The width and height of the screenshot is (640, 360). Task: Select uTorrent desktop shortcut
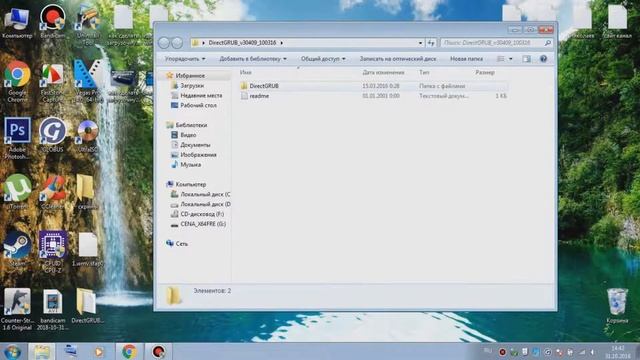point(17,191)
